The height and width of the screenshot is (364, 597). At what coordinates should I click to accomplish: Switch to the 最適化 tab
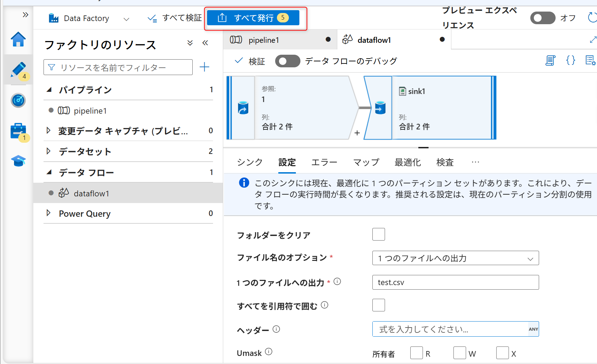[407, 162]
